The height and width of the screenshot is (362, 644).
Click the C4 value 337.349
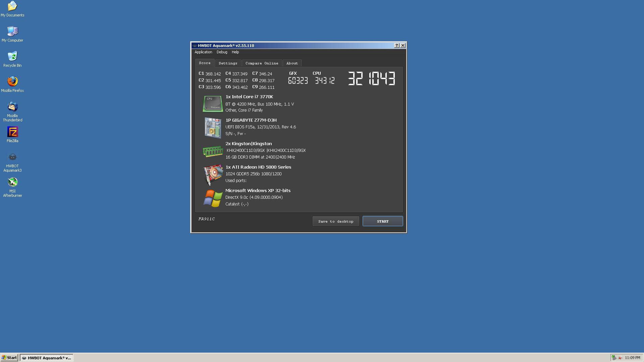pos(240,74)
